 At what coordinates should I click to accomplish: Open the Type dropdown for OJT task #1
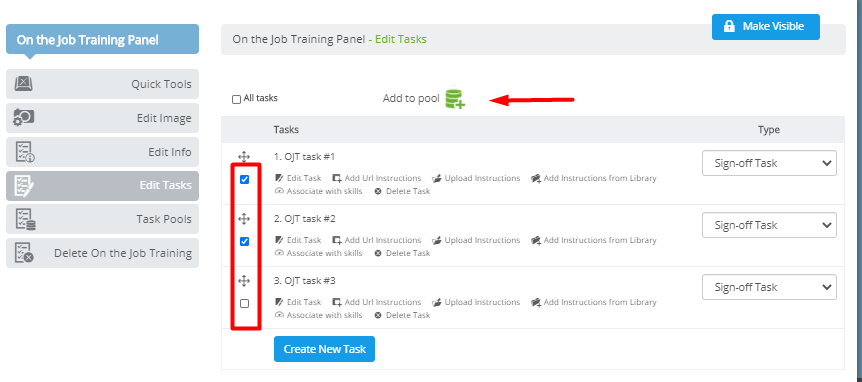tap(769, 163)
